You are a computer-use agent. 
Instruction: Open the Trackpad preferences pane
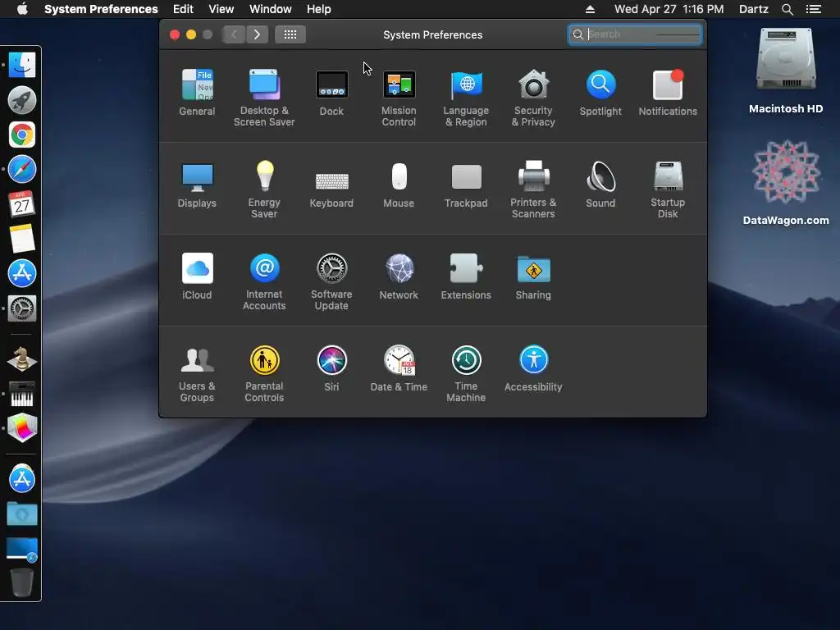tap(466, 185)
